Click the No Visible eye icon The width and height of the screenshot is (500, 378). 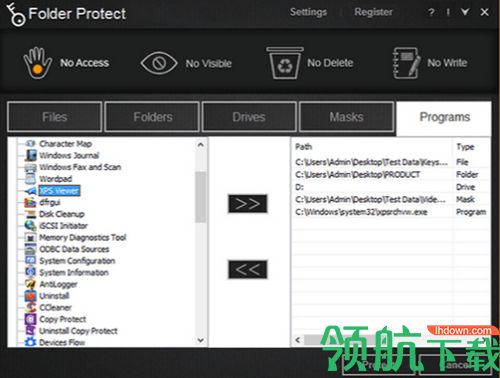click(x=159, y=63)
